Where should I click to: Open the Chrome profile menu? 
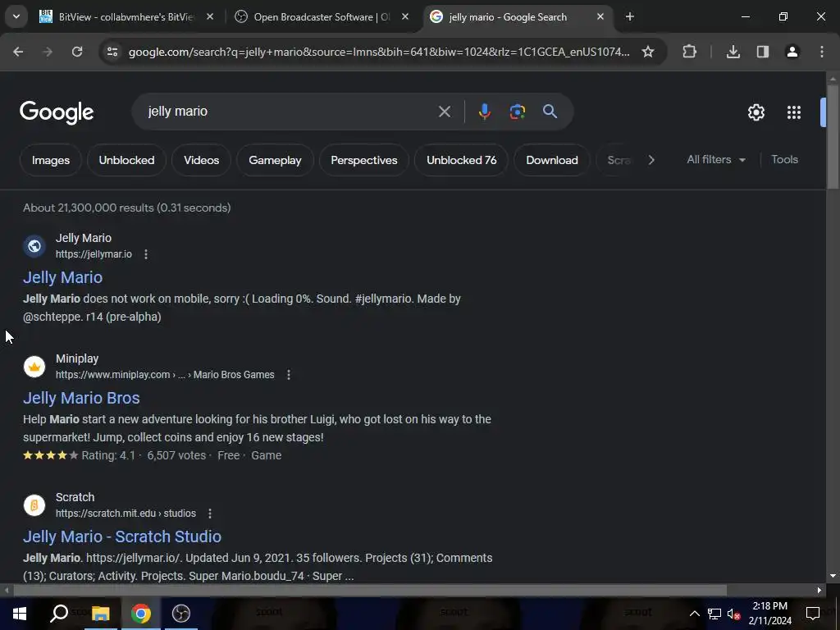(792, 52)
